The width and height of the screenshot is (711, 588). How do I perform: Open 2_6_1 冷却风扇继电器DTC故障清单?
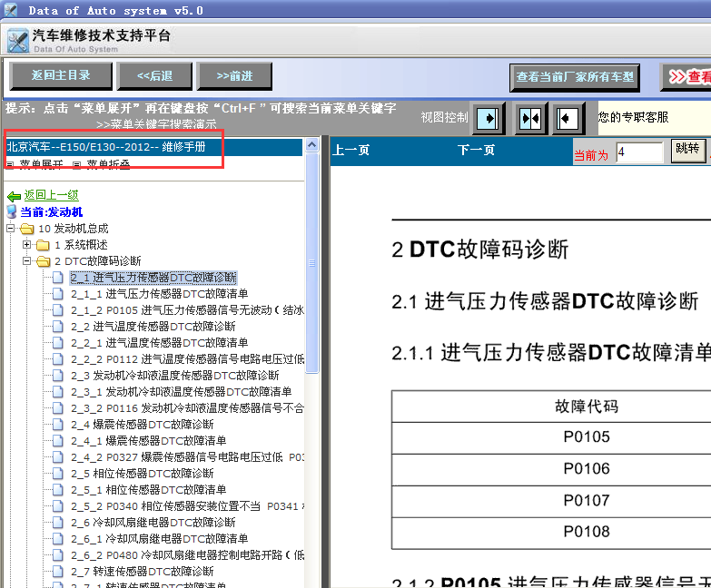tap(160, 538)
